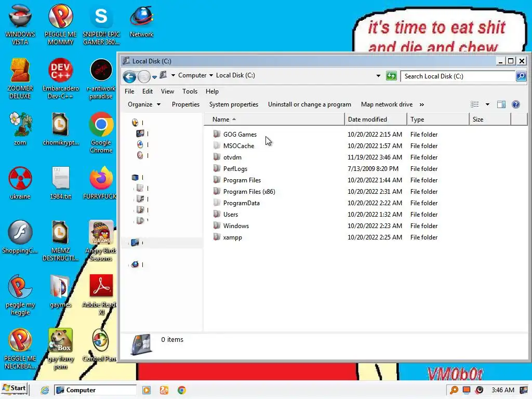Click the green Refresh button beside address bar
Screen dimensions: 532x399
391,76
